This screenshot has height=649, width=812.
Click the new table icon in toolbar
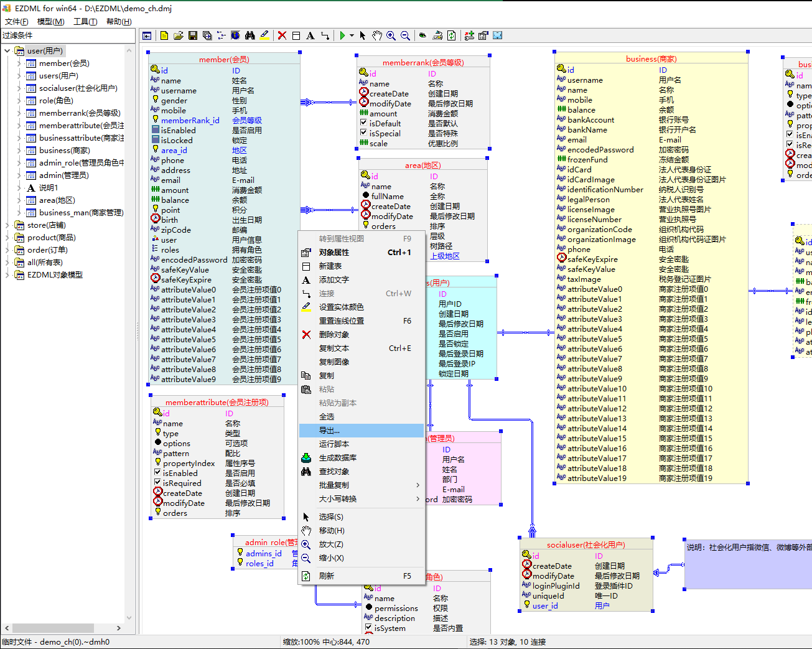coord(296,35)
